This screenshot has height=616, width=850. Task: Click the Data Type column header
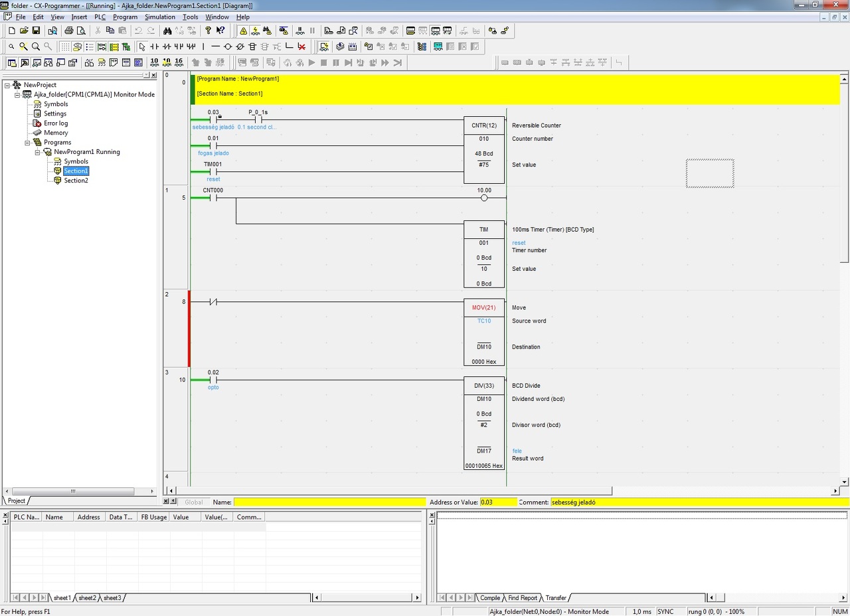pyautogui.click(x=122, y=517)
